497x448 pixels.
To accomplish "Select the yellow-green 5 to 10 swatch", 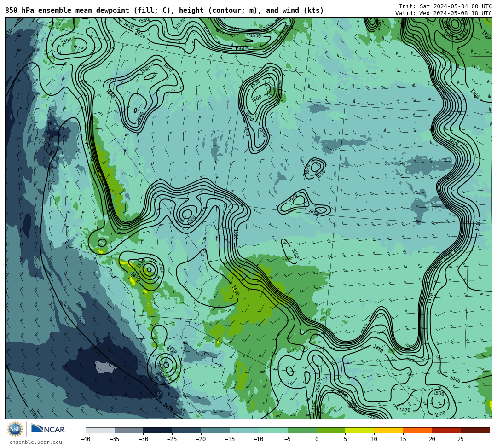I will click(360, 430).
